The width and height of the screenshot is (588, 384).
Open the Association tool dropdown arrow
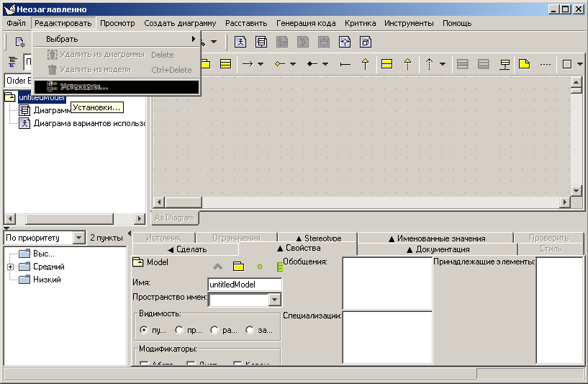(x=261, y=64)
